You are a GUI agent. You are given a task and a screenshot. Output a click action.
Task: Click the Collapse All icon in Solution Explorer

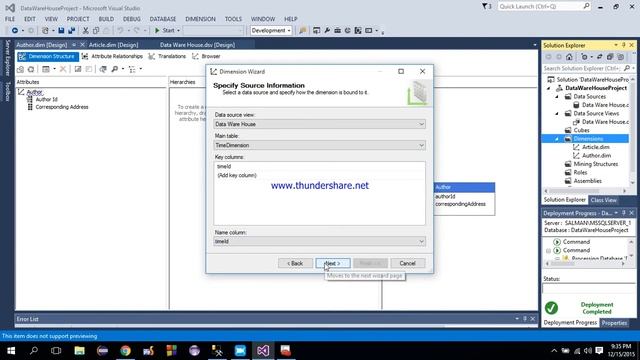tap(610, 57)
